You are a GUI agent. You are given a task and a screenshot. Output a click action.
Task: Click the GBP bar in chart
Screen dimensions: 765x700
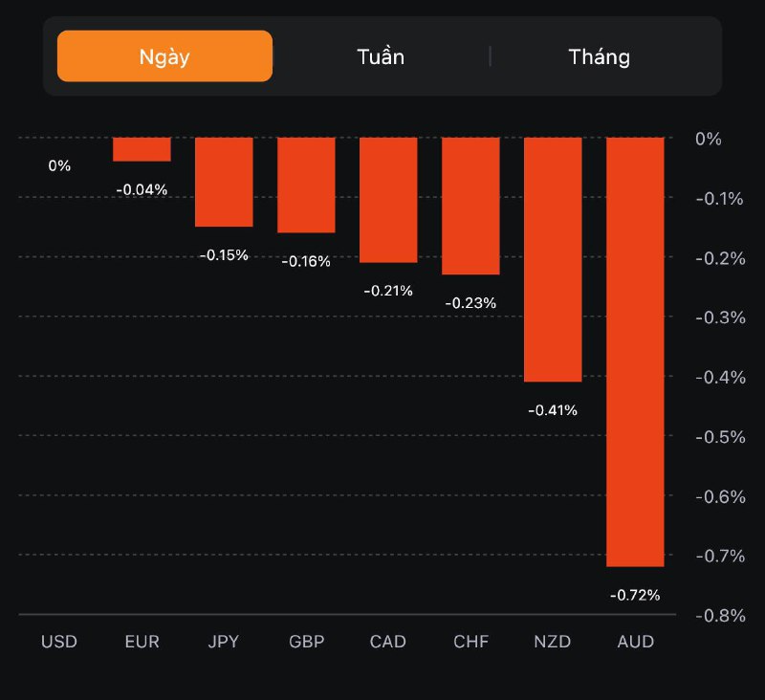(x=306, y=185)
